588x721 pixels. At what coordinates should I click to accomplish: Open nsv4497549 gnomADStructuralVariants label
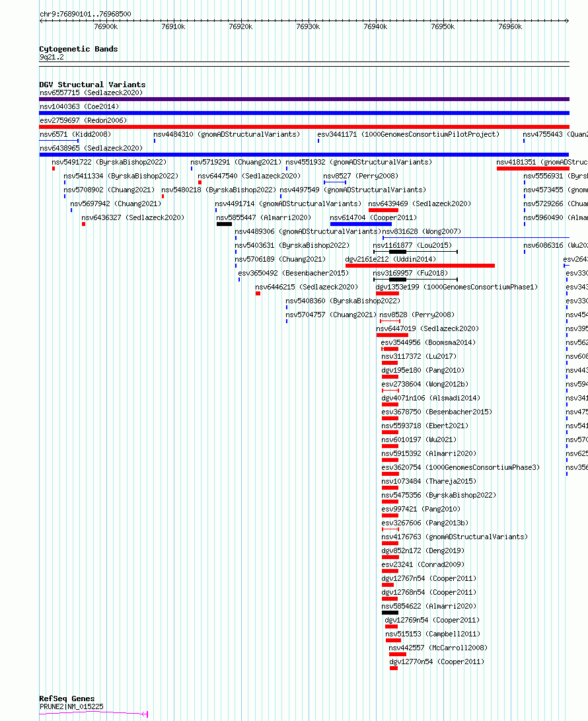tap(353, 190)
